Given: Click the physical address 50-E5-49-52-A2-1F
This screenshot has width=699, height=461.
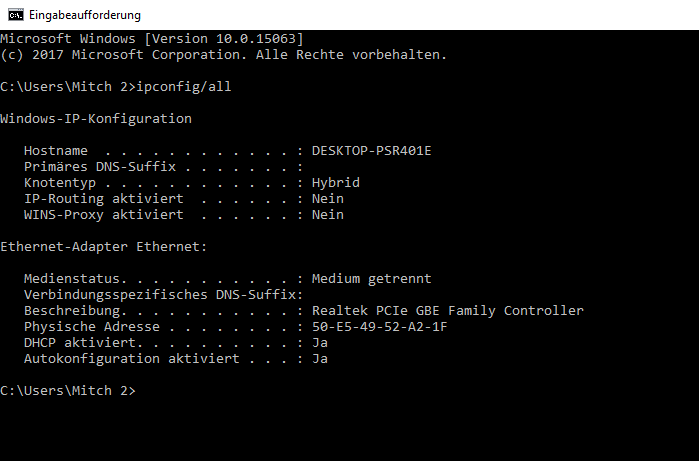Looking at the screenshot, I should [x=379, y=327].
